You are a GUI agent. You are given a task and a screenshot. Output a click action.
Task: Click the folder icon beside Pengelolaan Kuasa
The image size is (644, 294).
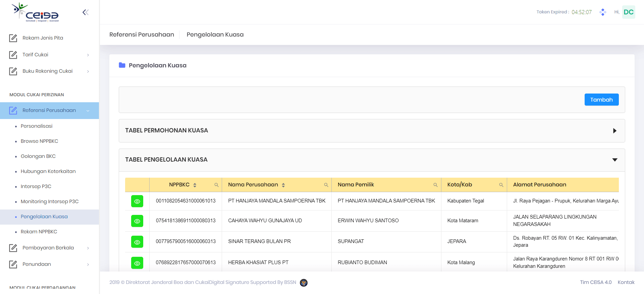click(x=122, y=65)
